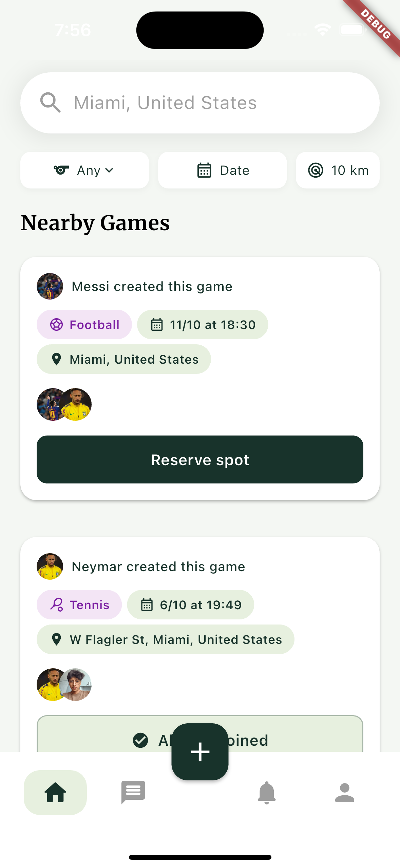This screenshot has width=400, height=868.
Task: Tap the 6/10 at 19:49 date chip
Action: point(190,605)
